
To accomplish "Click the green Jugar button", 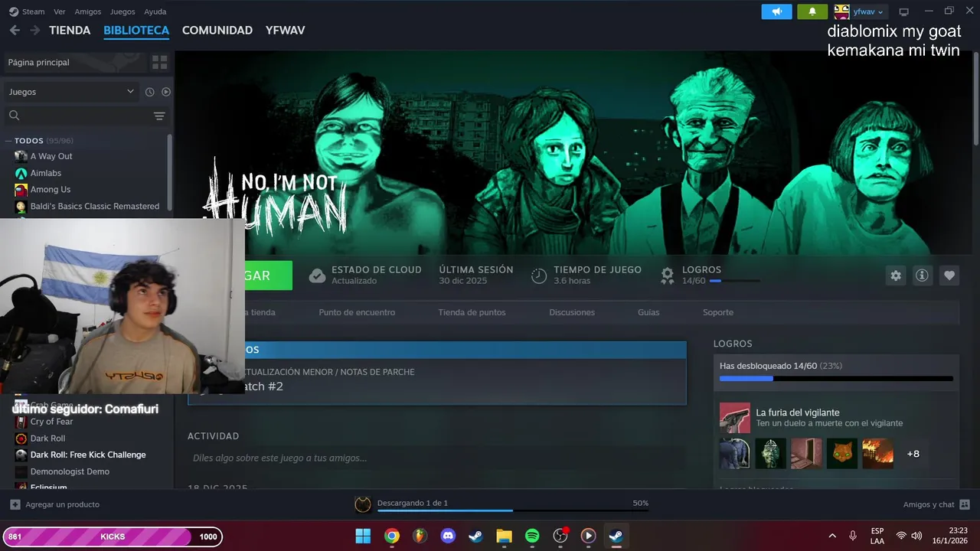I will [268, 275].
